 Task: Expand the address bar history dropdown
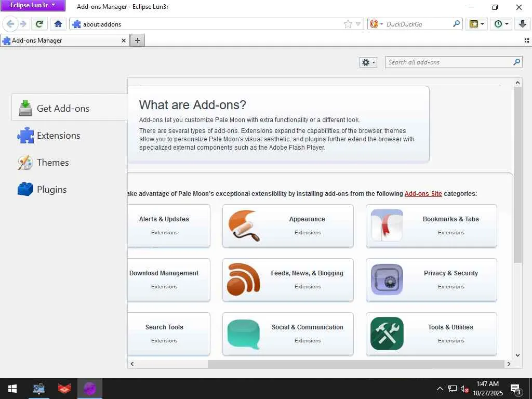(x=358, y=24)
